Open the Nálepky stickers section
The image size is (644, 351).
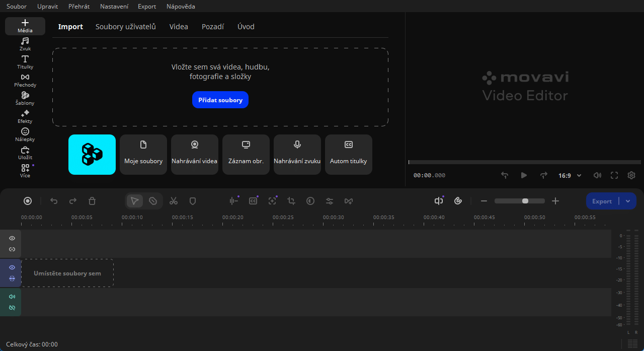point(25,135)
